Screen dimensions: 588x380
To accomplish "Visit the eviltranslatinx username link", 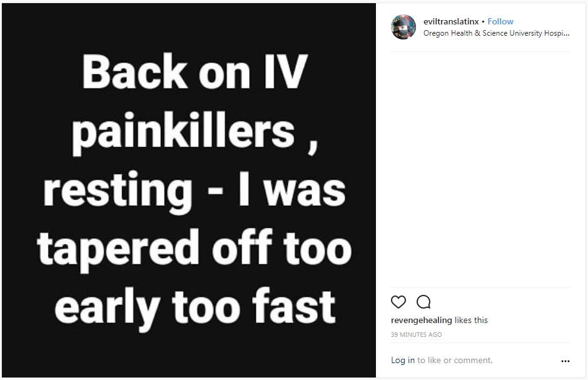I will [451, 21].
